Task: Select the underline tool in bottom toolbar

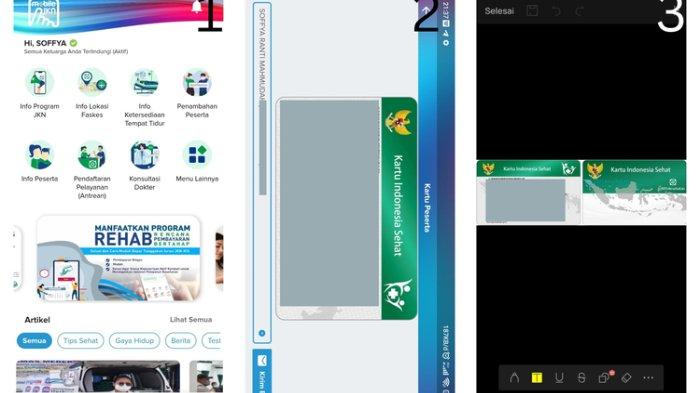Action: [559, 378]
